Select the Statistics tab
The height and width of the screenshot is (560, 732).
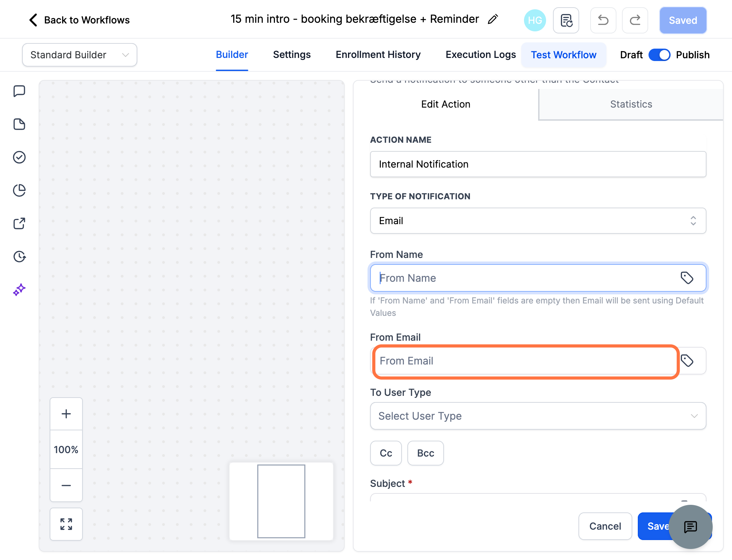[631, 104]
